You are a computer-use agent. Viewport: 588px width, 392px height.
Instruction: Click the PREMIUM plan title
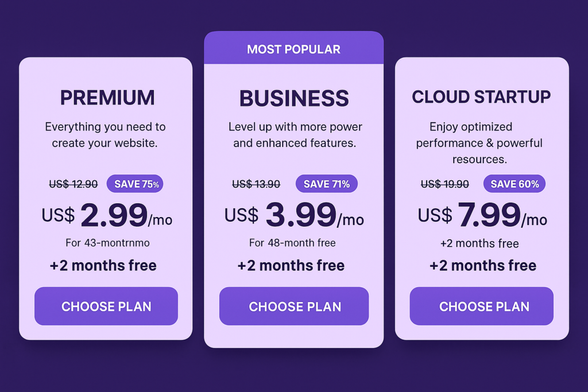(x=107, y=98)
